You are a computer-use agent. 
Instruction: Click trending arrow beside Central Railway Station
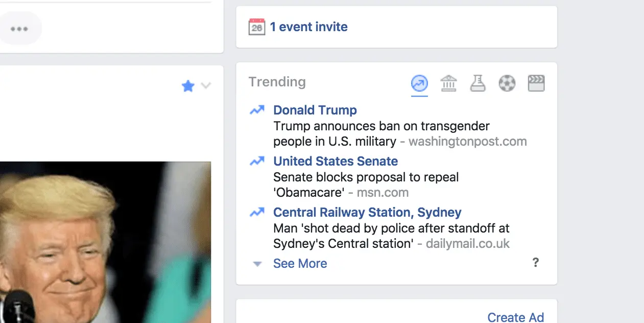tap(257, 212)
